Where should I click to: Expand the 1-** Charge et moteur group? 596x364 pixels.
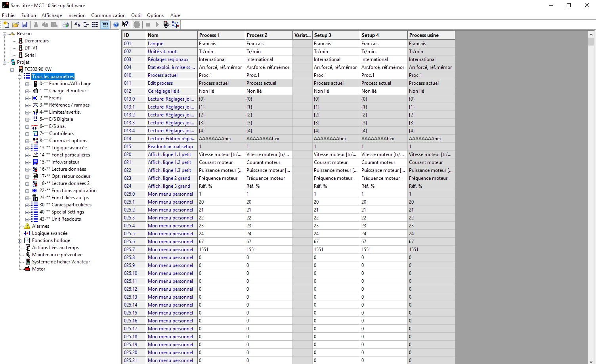point(27,91)
